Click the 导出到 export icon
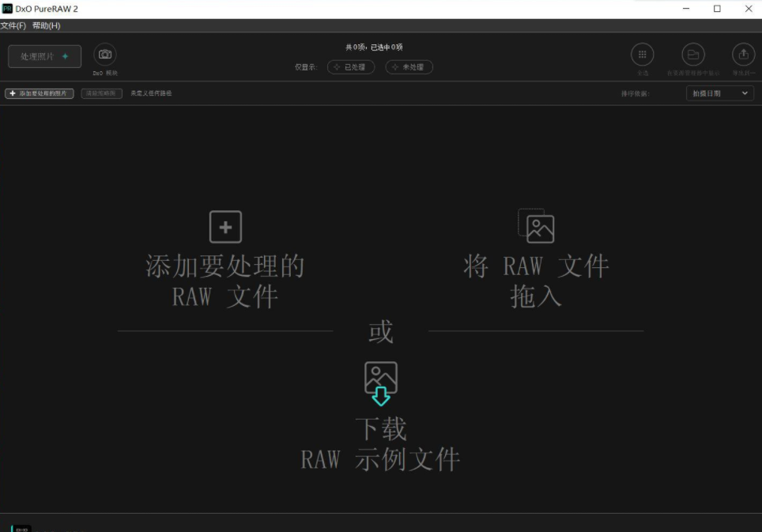The image size is (762, 532). tap(743, 55)
